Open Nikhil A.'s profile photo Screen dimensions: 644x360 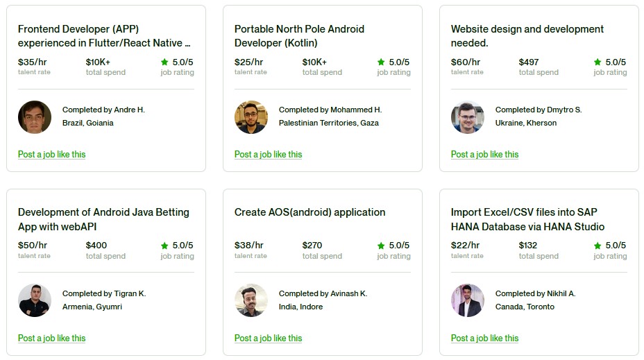[x=468, y=300]
